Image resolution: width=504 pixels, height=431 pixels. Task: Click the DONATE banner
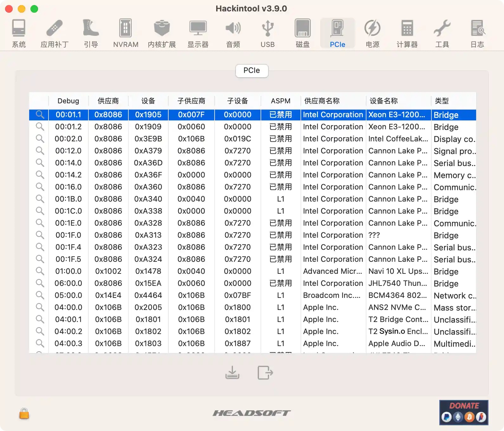pos(464,412)
